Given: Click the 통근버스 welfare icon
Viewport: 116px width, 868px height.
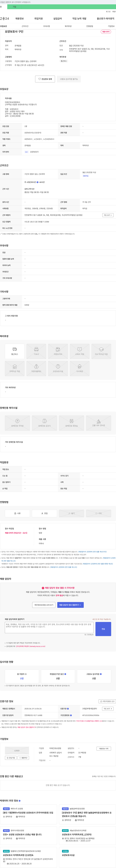Looking at the screenshot, I should point(15,351).
